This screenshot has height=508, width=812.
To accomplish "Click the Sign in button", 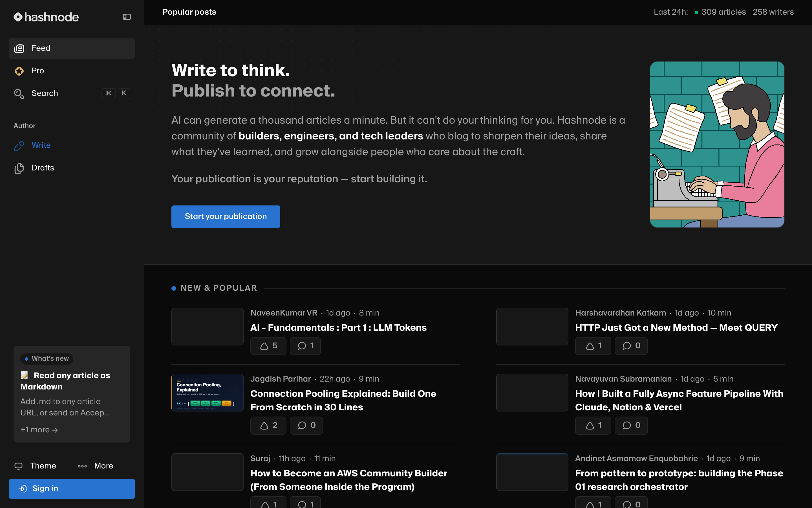I will (72, 489).
